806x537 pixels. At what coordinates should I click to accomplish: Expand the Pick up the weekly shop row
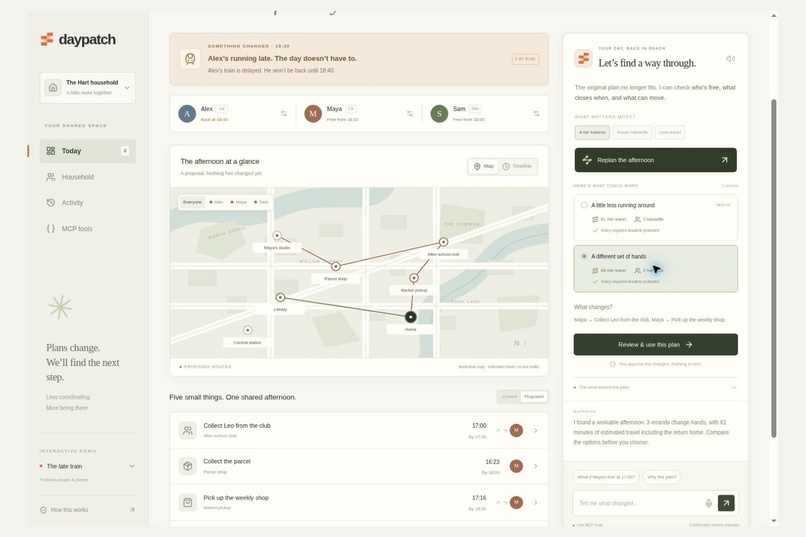pyautogui.click(x=536, y=503)
